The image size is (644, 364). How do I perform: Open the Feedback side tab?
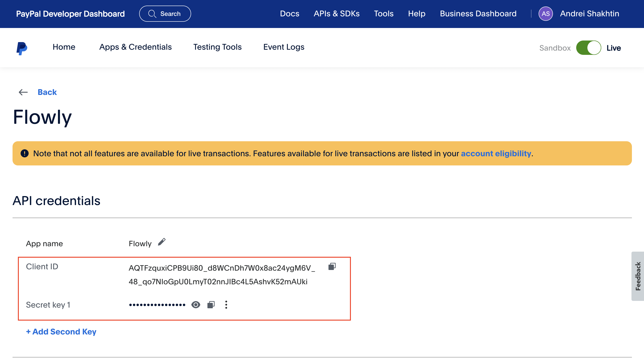pyautogui.click(x=638, y=276)
